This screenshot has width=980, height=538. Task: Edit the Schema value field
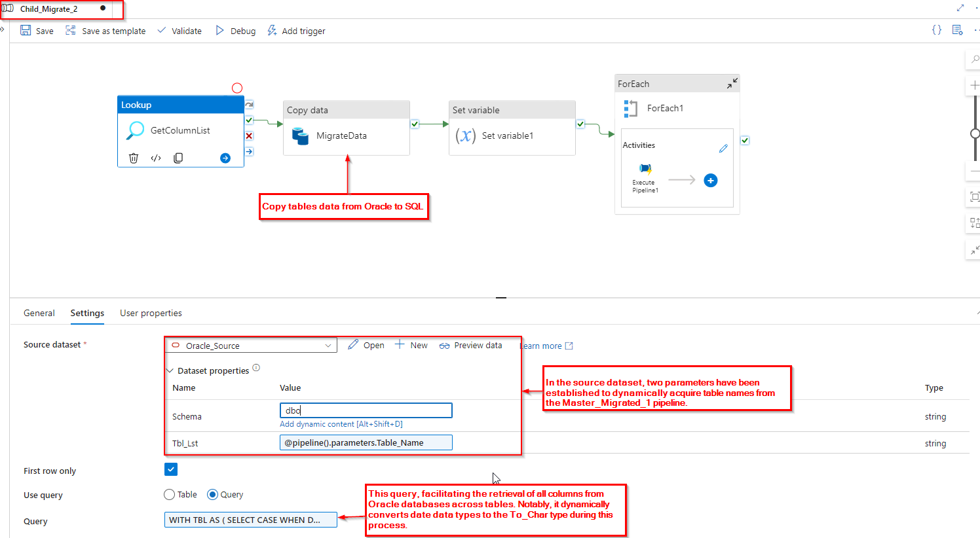[x=366, y=410]
